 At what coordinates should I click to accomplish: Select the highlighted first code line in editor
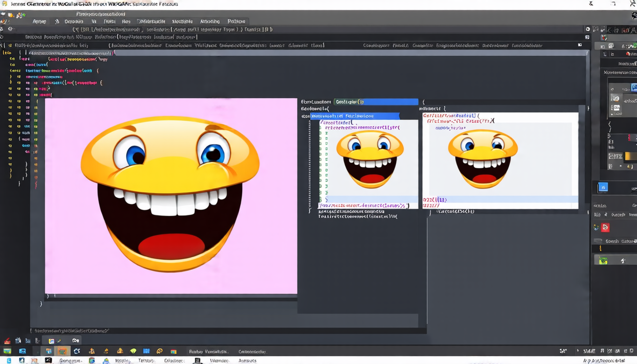70,53
